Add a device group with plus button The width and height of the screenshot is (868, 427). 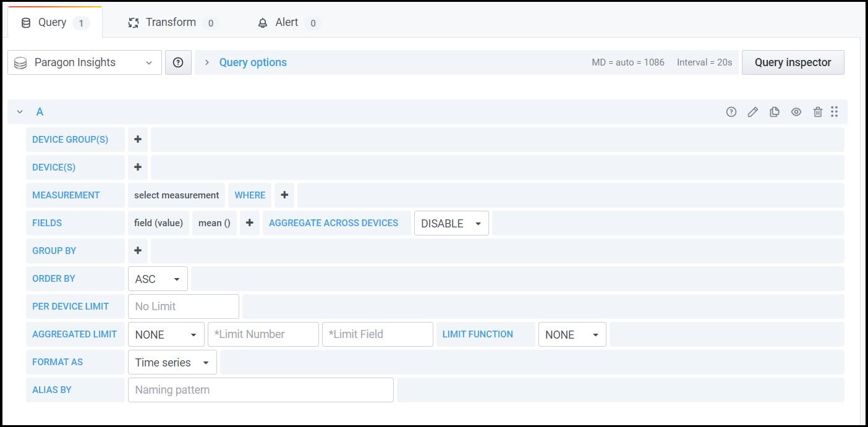[x=138, y=140]
